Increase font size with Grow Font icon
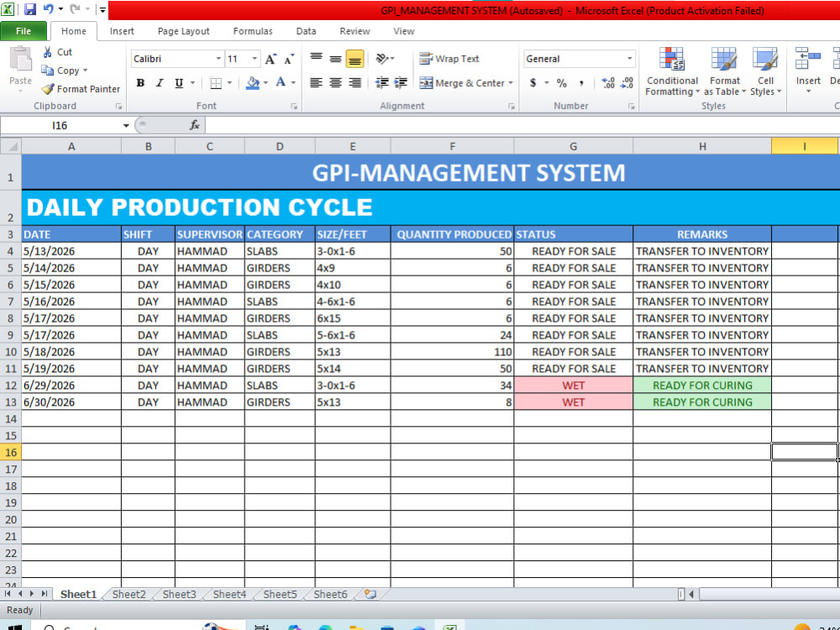The image size is (840, 630). pyautogui.click(x=271, y=59)
